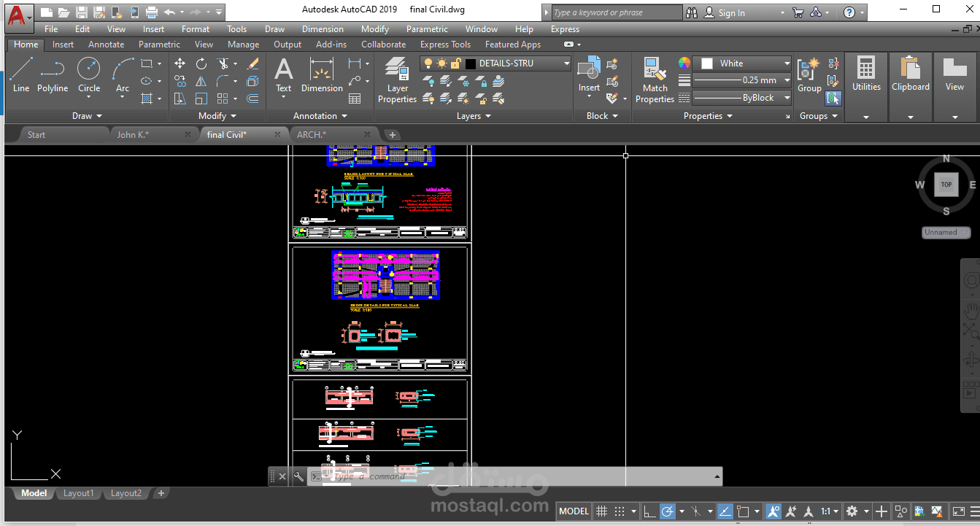The width and height of the screenshot is (980, 526).
Task: Toggle drawing grid display in status bar
Action: point(601,511)
